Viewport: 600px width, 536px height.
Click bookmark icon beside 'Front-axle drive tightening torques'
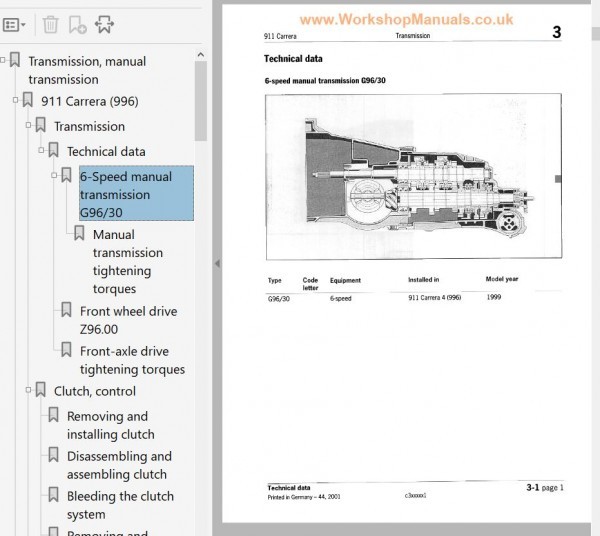point(66,350)
